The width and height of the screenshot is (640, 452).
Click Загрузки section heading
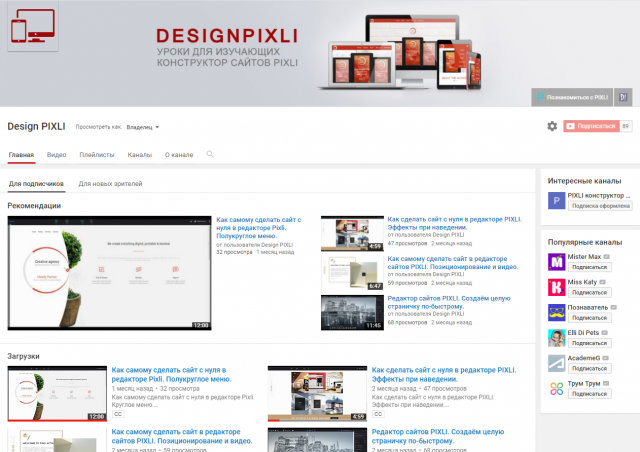point(23,356)
